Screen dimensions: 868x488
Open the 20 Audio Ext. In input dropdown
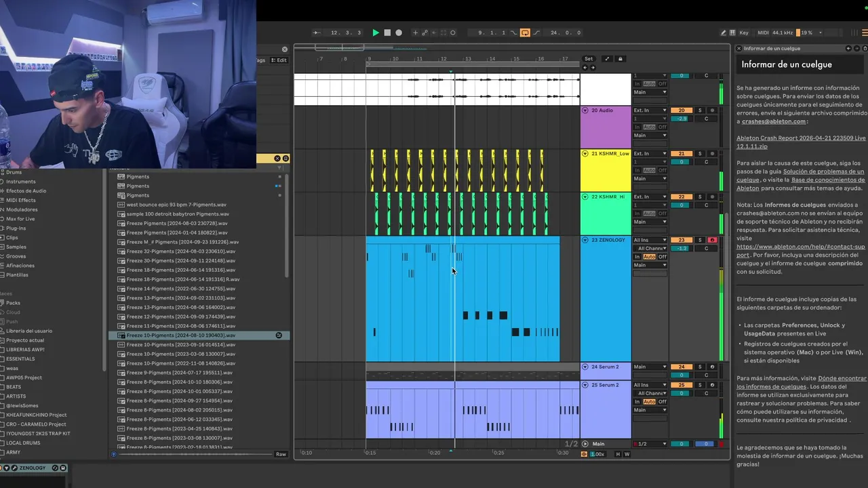click(x=650, y=110)
